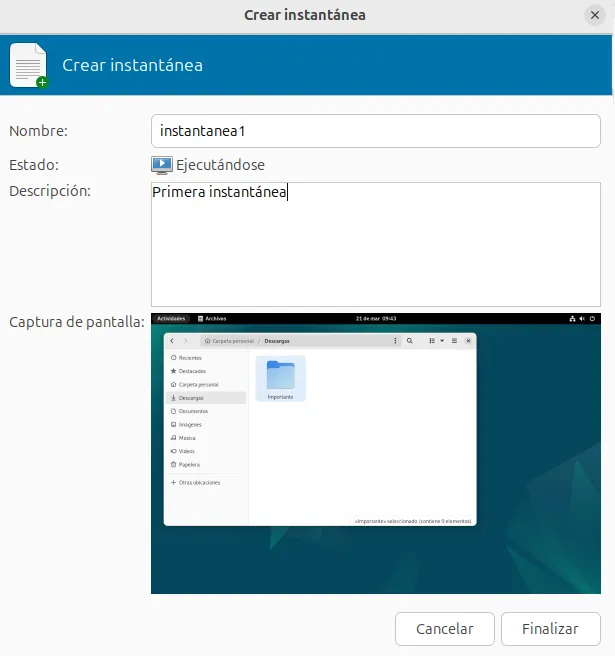Click inside the Descripción text area

[376, 243]
